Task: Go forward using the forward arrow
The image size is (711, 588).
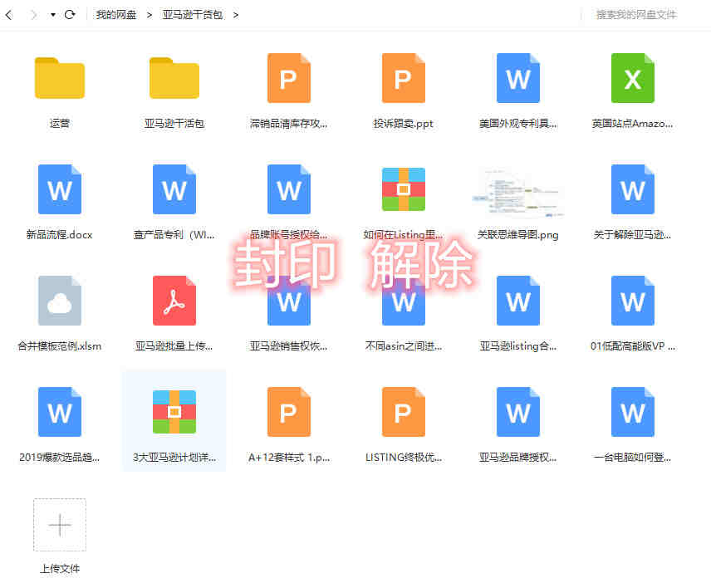Action: click(33, 15)
